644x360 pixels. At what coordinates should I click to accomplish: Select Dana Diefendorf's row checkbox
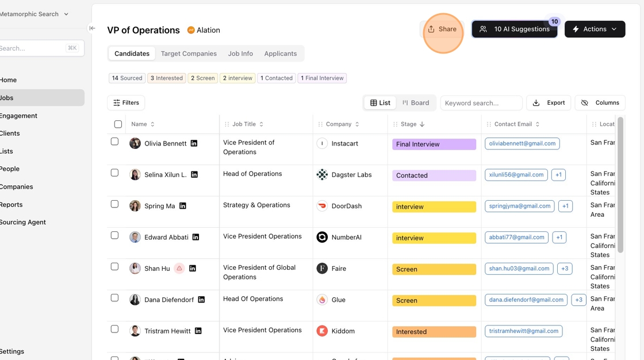point(114,297)
